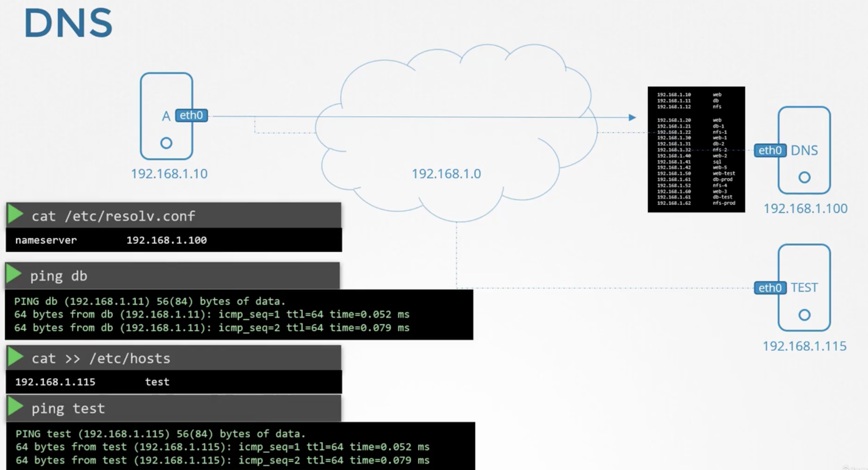The image size is (868, 470).
Task: Click the 192.168.1.11 db row in DNS table
Action: (x=688, y=101)
